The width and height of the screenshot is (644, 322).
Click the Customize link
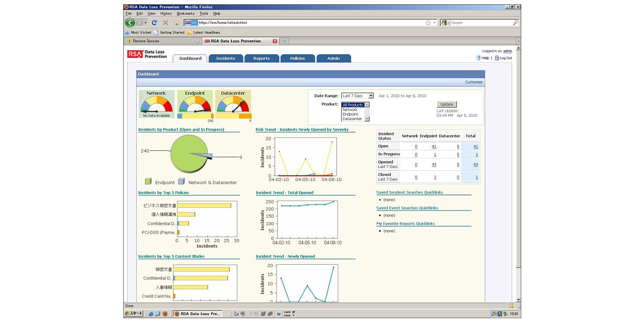[474, 82]
